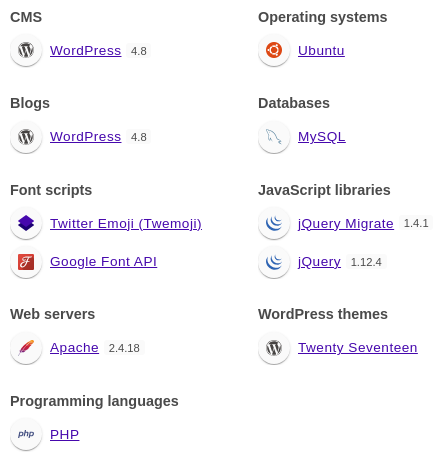Click the jQuery 1.12.4 icon
Viewport: 443px width, 465px height.
(x=274, y=262)
